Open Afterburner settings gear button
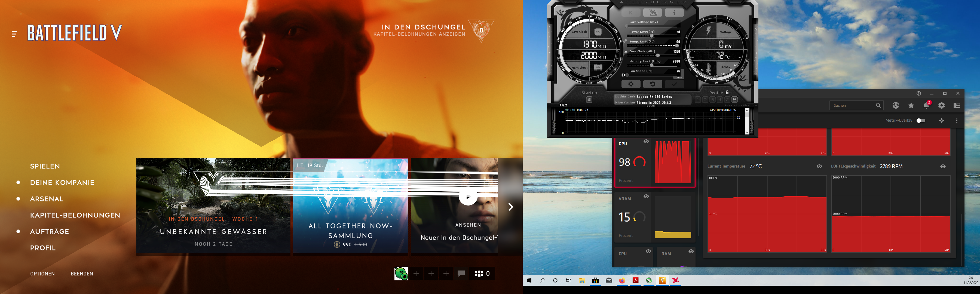Screen dimensions: 980x294 [x=630, y=84]
